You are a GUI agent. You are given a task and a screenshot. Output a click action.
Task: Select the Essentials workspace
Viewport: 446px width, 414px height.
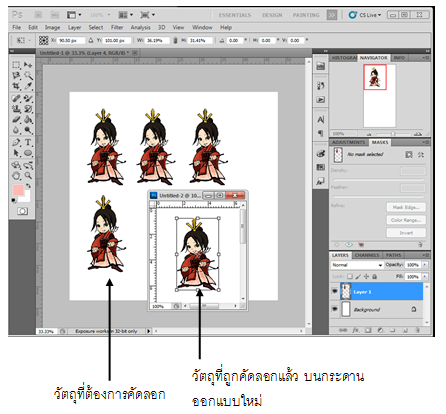point(235,15)
